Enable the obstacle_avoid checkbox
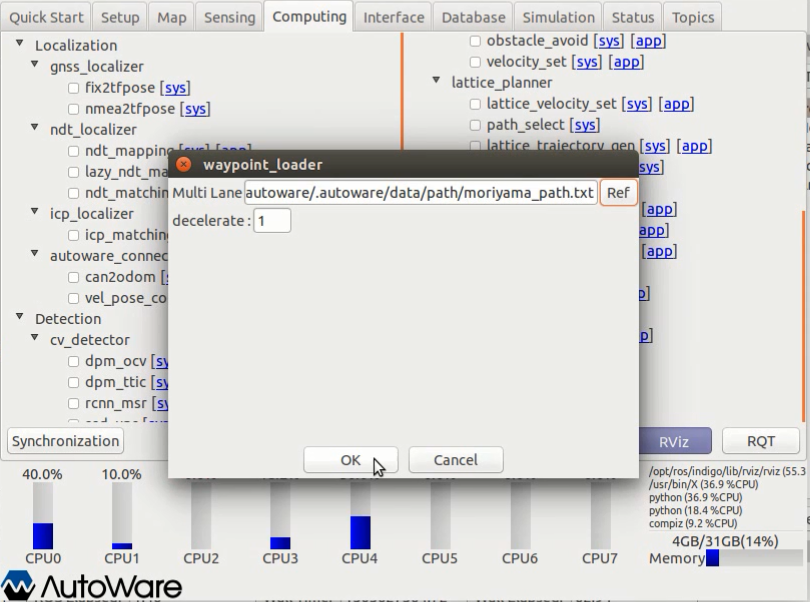The width and height of the screenshot is (810, 602). point(475,41)
